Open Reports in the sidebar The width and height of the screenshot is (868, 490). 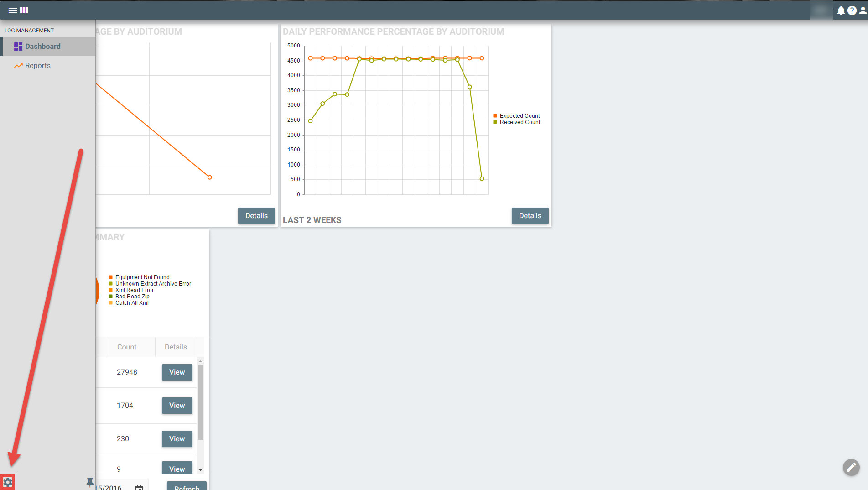point(38,66)
